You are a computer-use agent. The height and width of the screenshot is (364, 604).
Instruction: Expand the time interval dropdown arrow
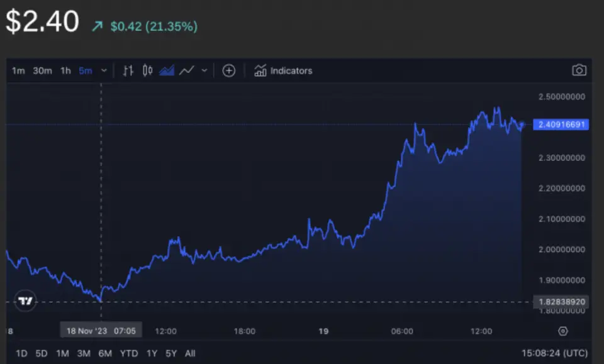coord(104,70)
